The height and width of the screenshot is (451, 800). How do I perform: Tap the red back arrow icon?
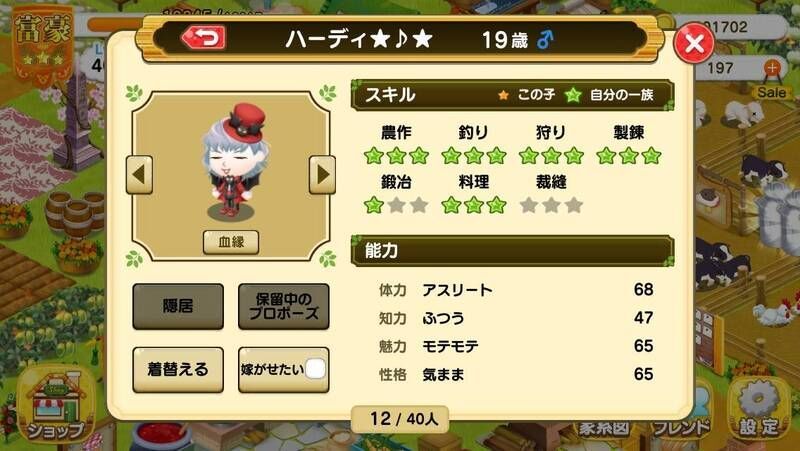click(204, 38)
